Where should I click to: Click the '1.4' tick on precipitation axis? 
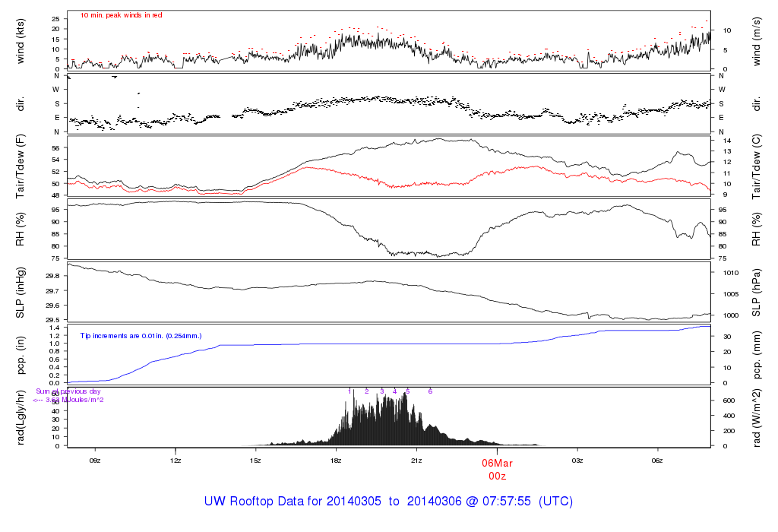[55, 328]
